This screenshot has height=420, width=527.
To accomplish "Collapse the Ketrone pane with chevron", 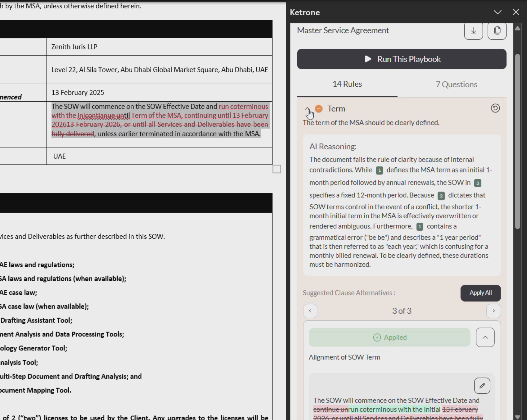I will click(x=497, y=12).
